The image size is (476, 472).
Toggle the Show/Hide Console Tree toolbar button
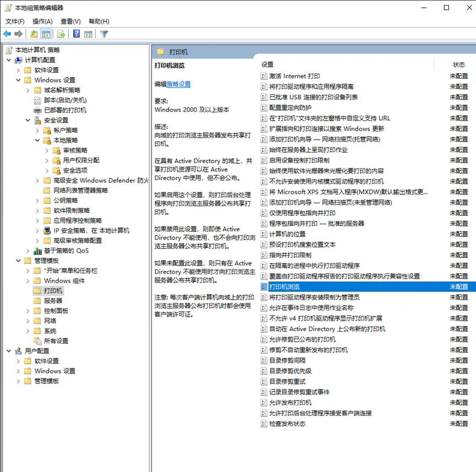pyautogui.click(x=46, y=34)
